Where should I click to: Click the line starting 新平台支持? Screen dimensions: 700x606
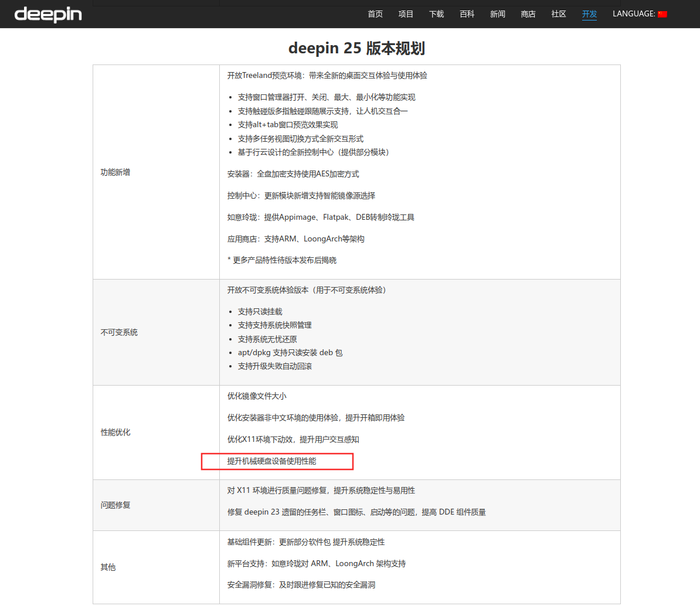pyautogui.click(x=317, y=564)
